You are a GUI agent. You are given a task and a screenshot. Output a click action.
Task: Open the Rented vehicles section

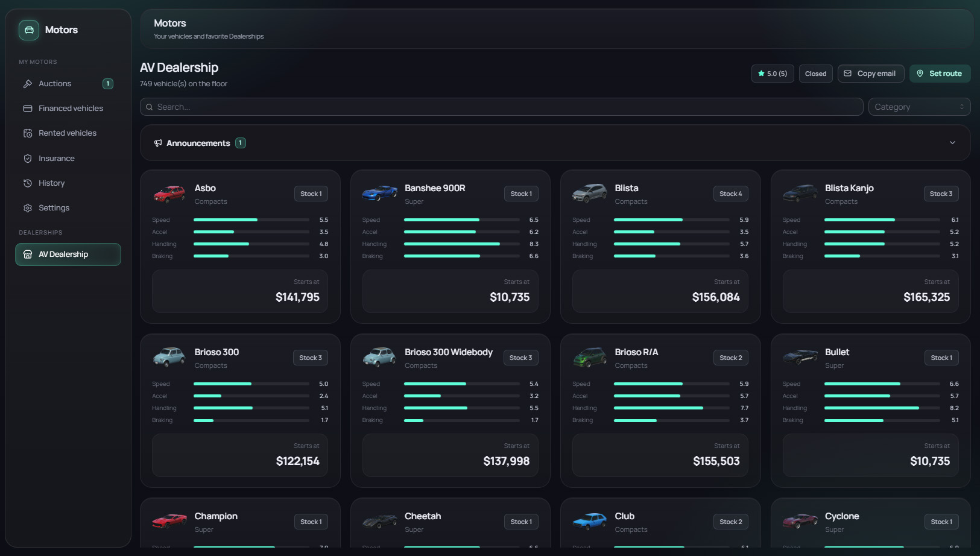(68, 133)
